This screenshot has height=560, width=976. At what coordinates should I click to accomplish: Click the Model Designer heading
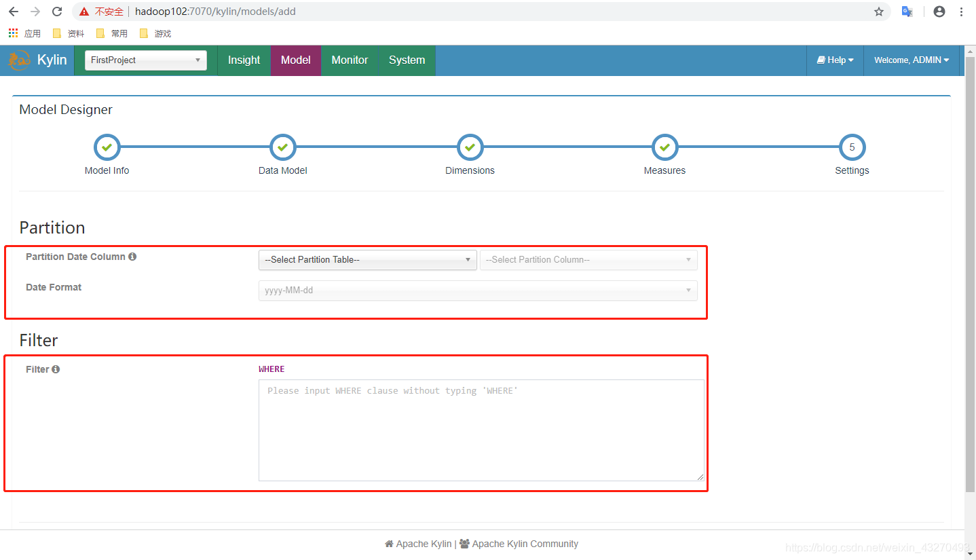(x=66, y=109)
